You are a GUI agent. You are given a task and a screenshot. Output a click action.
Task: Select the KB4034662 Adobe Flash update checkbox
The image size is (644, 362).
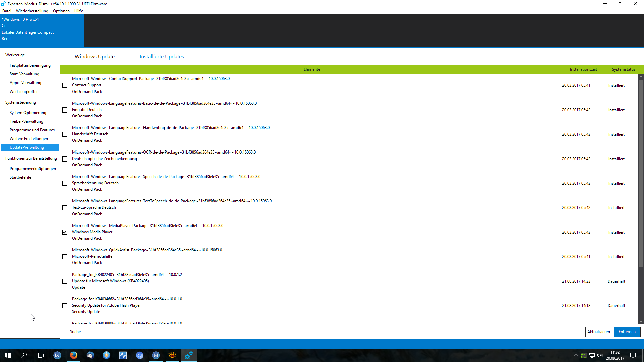point(65,306)
